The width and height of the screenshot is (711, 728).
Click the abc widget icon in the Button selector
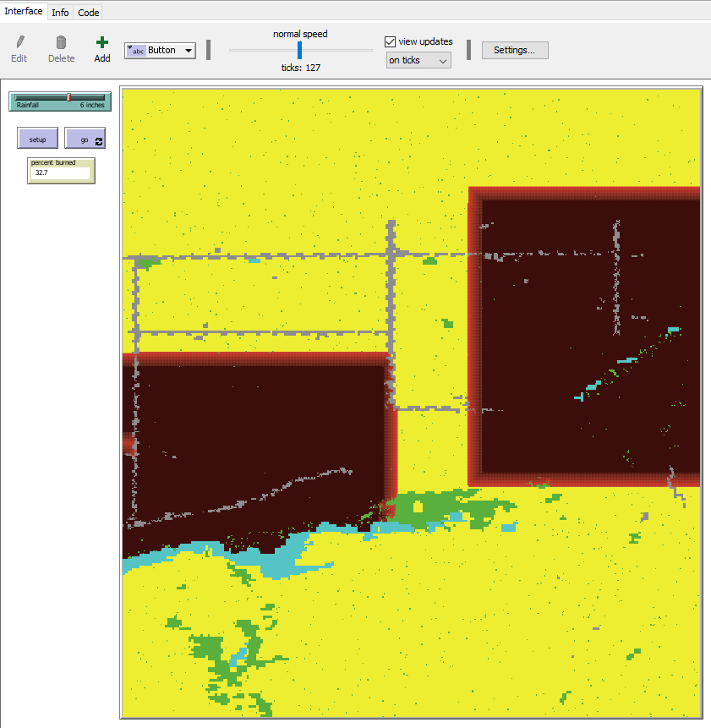click(x=136, y=51)
